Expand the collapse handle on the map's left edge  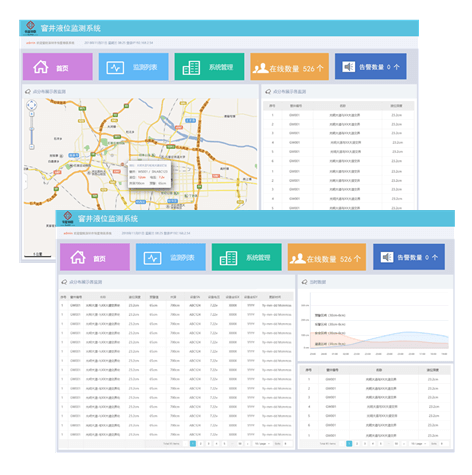[x=25, y=181]
